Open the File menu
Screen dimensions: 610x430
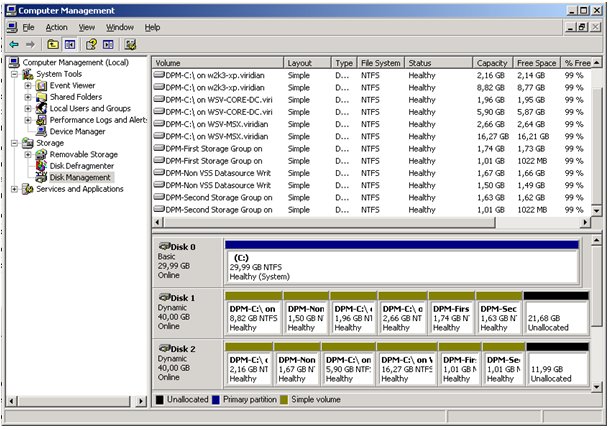point(28,28)
